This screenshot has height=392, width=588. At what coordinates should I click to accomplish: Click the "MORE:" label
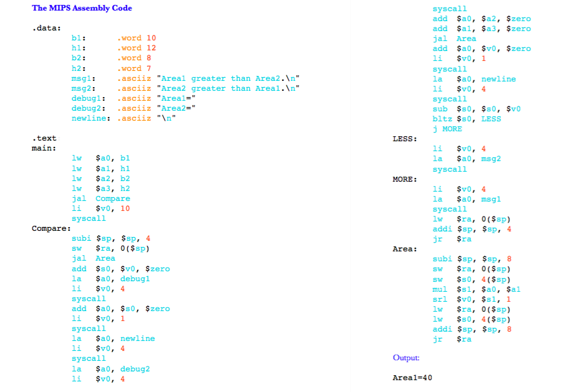(x=405, y=179)
